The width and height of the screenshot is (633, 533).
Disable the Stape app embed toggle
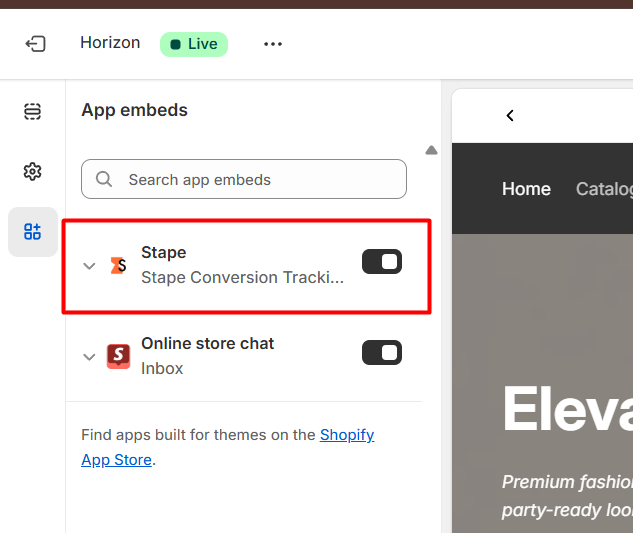[x=381, y=262]
